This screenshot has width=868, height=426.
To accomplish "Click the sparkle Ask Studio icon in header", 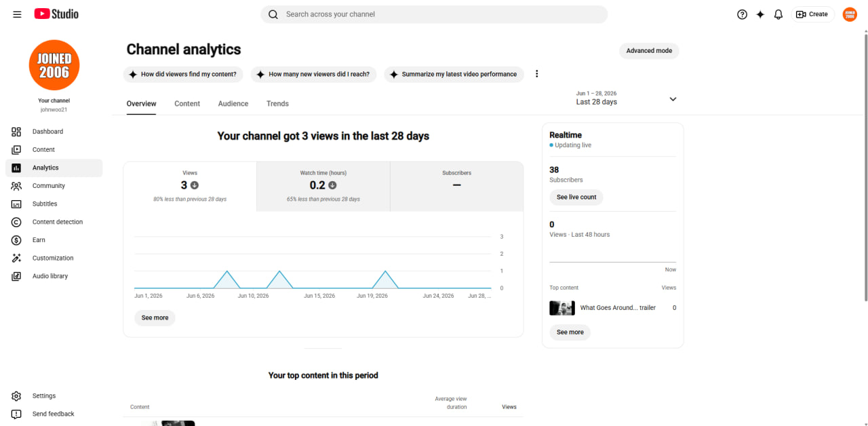I will coord(760,14).
